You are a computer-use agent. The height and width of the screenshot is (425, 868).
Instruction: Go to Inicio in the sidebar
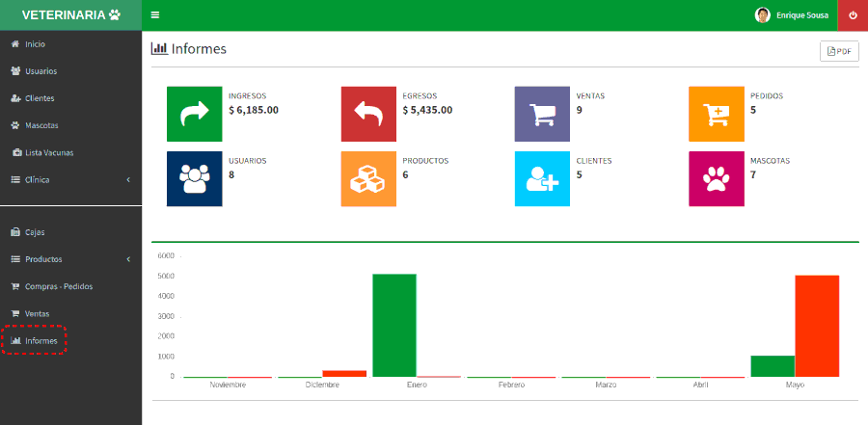35,44
